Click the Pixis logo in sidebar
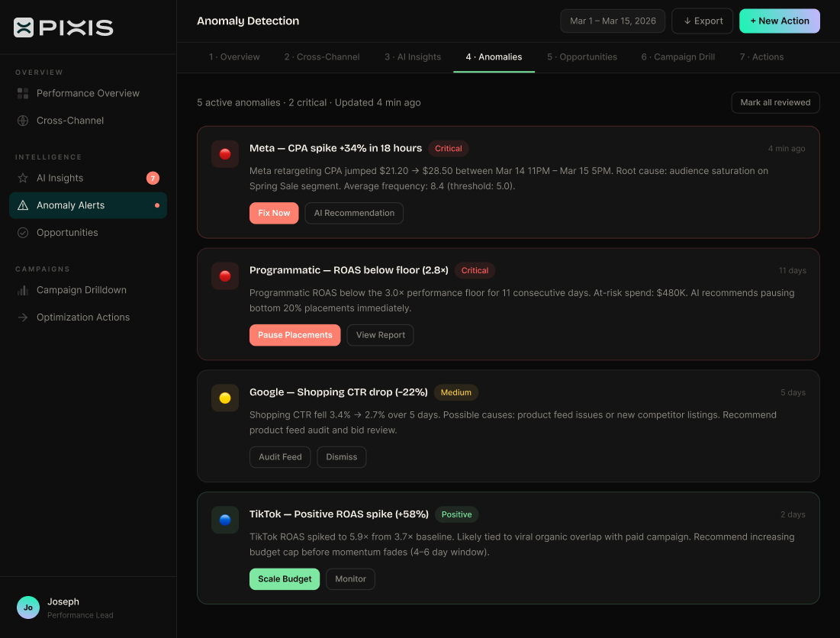This screenshot has width=840, height=638. coord(63,27)
